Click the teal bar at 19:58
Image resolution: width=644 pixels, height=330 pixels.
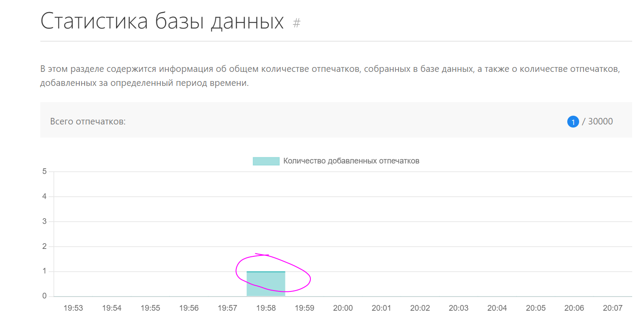(x=266, y=284)
